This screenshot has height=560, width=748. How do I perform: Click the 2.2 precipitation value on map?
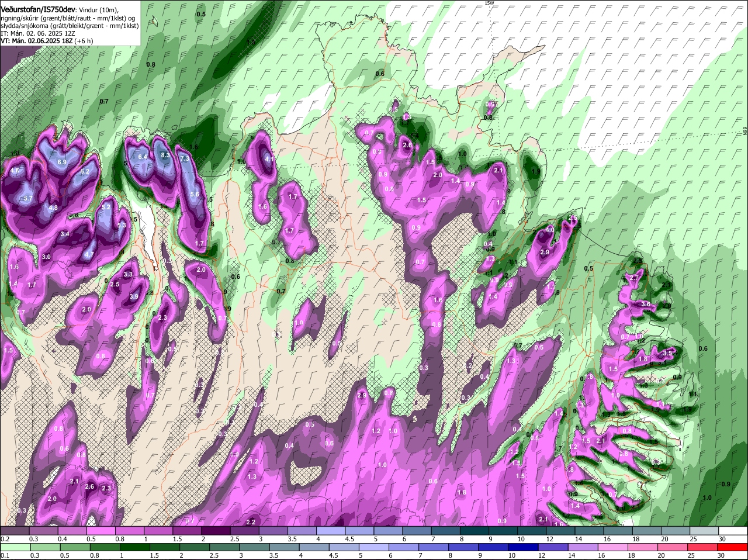tap(251, 522)
